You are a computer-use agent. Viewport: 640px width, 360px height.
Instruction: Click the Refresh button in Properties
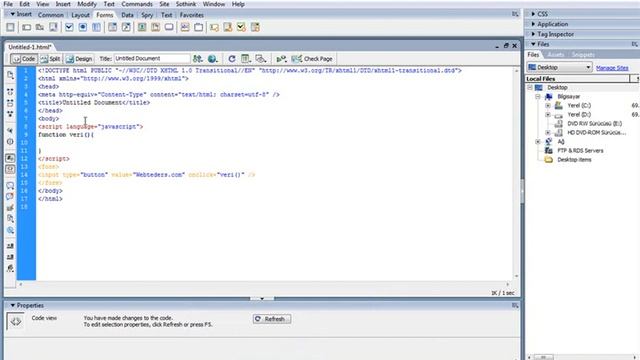pyautogui.click(x=272, y=319)
